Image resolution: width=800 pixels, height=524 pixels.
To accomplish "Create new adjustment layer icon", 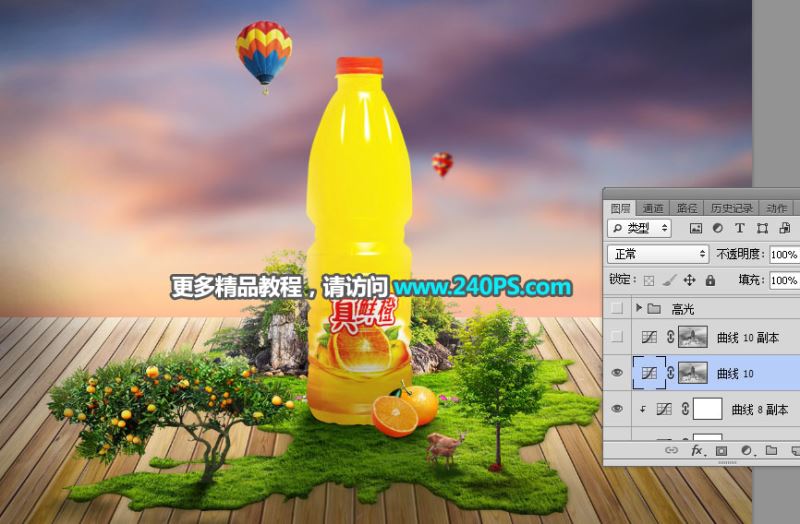I will 746,451.
